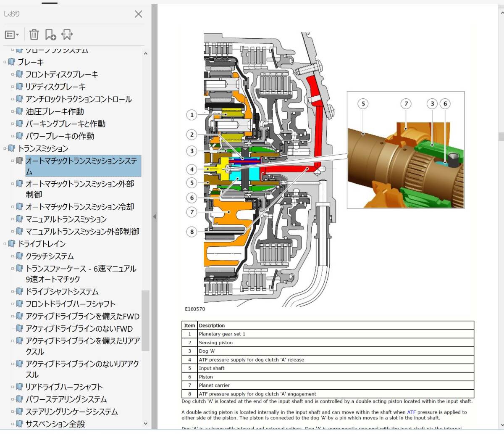Open the bookmark options dropdown menu
The image size is (504, 438).
12,34
